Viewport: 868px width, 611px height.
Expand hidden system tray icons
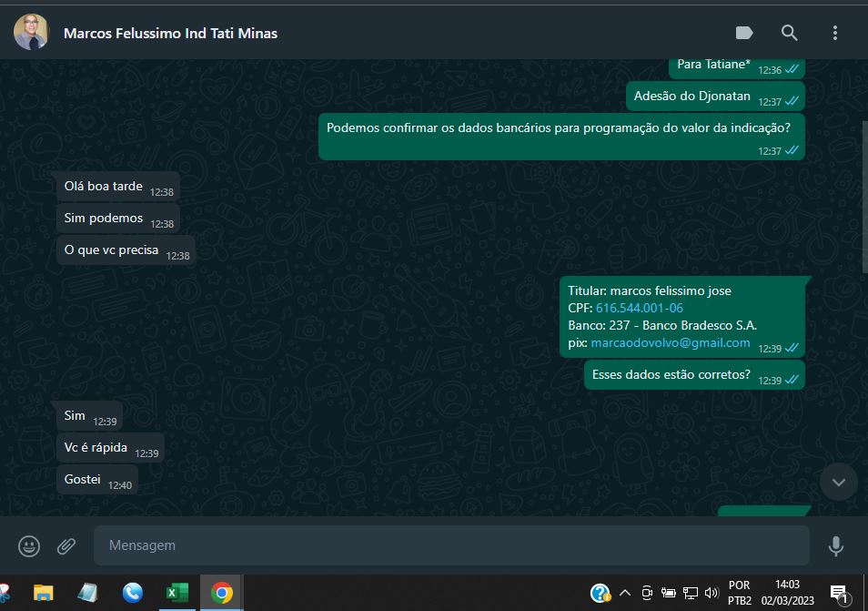point(625,593)
